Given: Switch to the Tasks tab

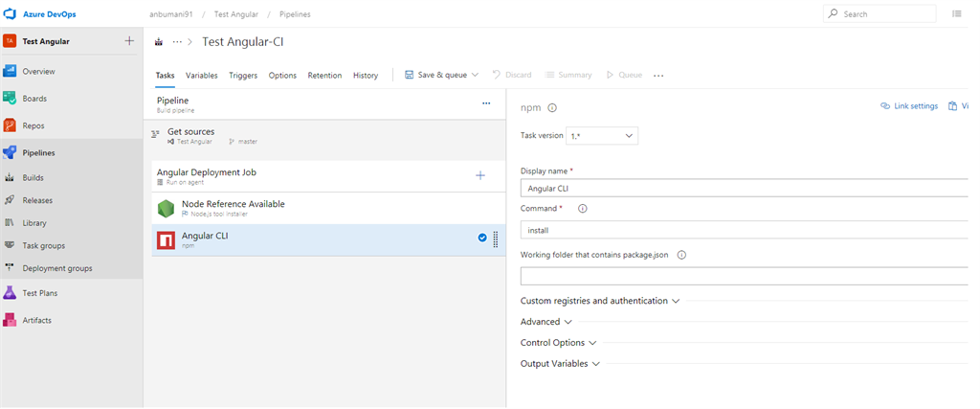Looking at the screenshot, I should pyautogui.click(x=165, y=76).
